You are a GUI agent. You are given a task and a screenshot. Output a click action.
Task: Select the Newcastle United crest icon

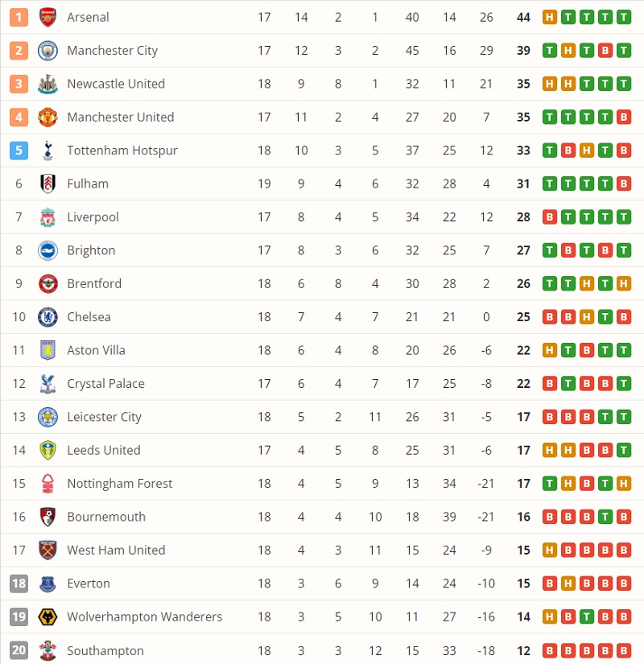tap(47, 83)
